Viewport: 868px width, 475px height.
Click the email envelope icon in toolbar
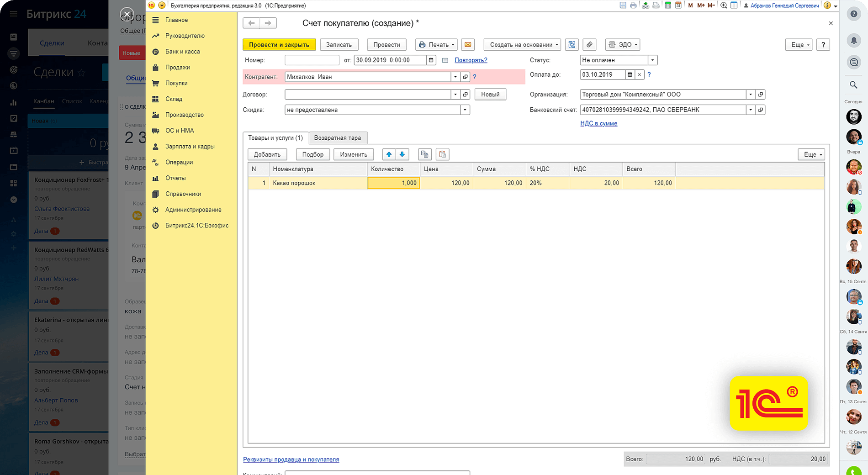tap(467, 45)
